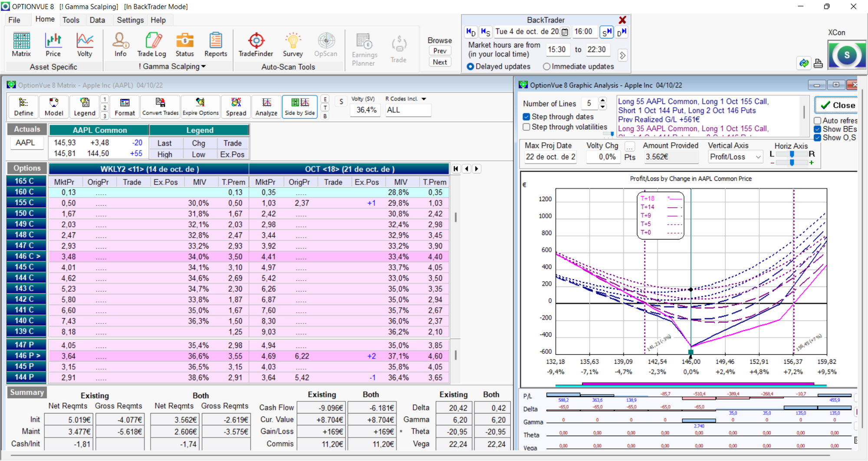Open the BackTrader calendar date picker
Image resolution: width=868 pixels, height=461 pixels.
pyautogui.click(x=565, y=32)
